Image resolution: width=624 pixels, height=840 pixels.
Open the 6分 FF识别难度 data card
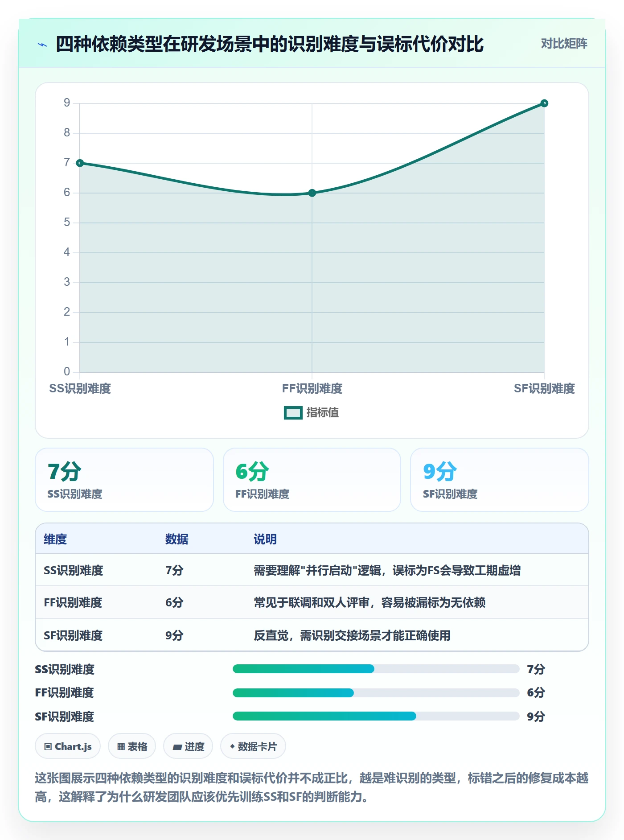[x=312, y=480]
